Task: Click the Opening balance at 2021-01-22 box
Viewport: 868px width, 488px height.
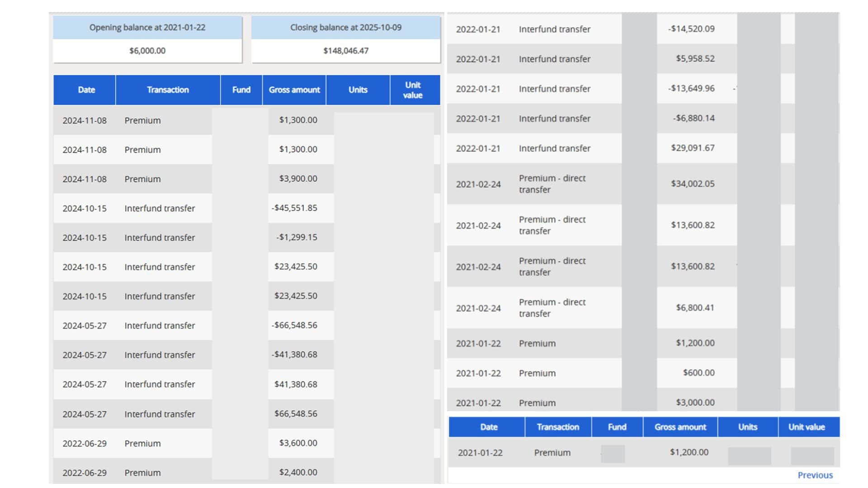Action: (x=147, y=40)
